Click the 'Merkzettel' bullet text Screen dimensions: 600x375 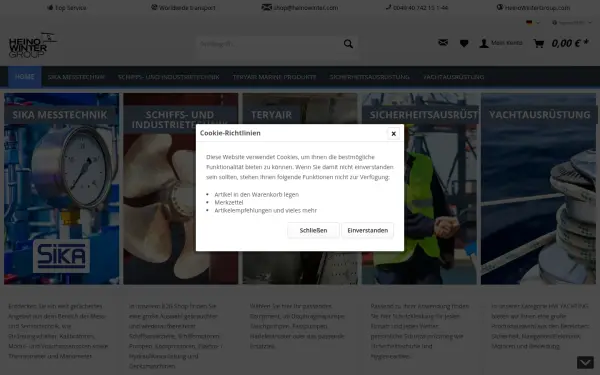point(229,202)
